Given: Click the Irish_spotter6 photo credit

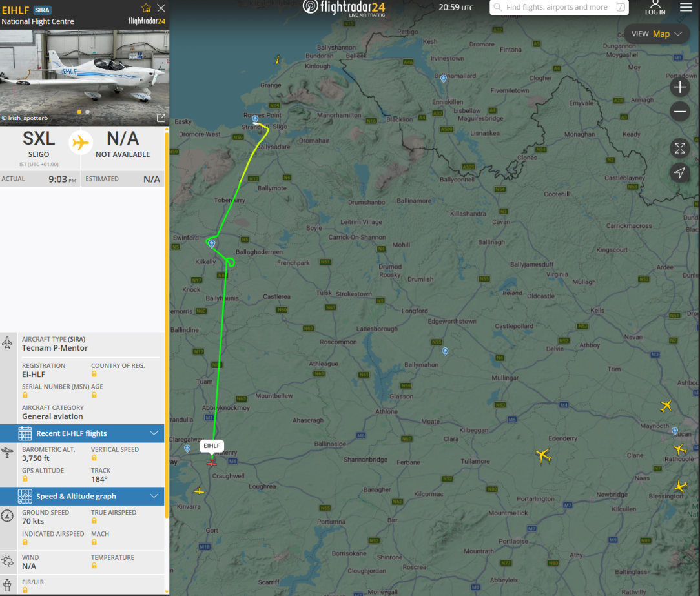Looking at the screenshot, I should pyautogui.click(x=25, y=118).
